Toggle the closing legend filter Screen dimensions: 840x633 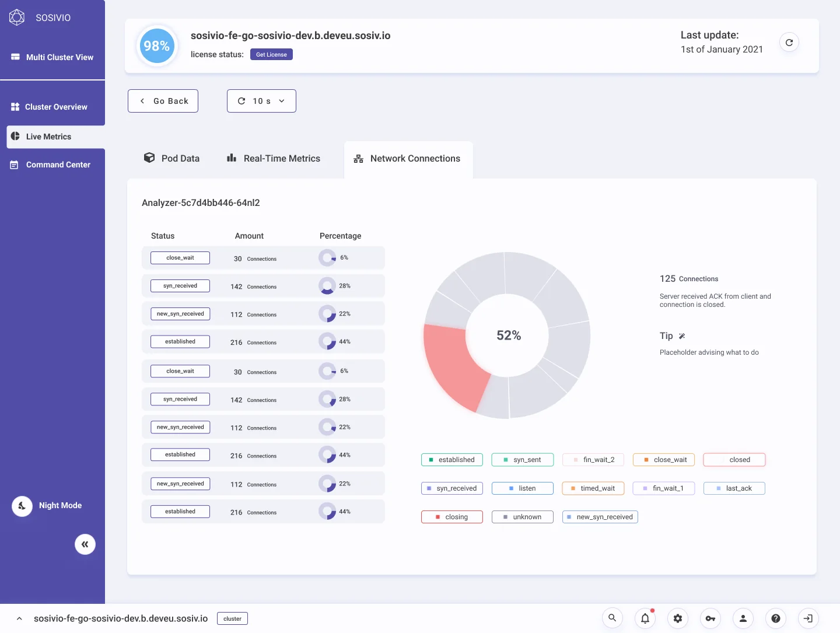coord(452,517)
